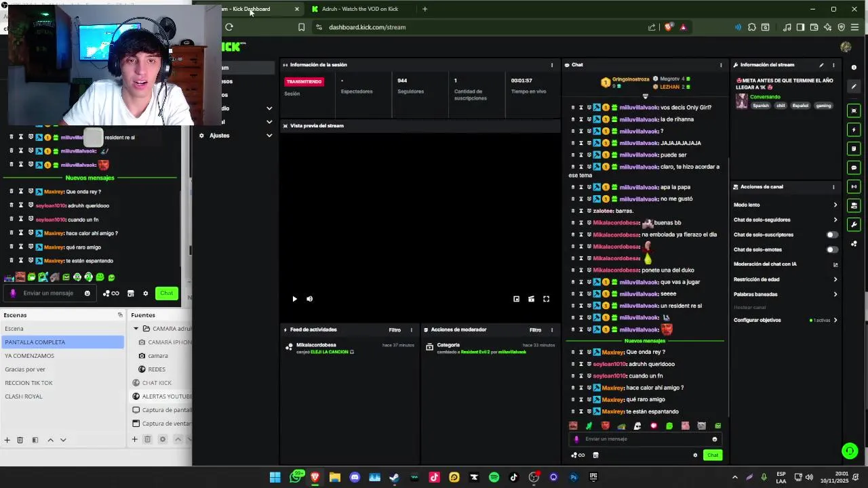Open stream information panel options menu
Image resolution: width=868 pixels, height=488 pixels.
(x=833, y=65)
